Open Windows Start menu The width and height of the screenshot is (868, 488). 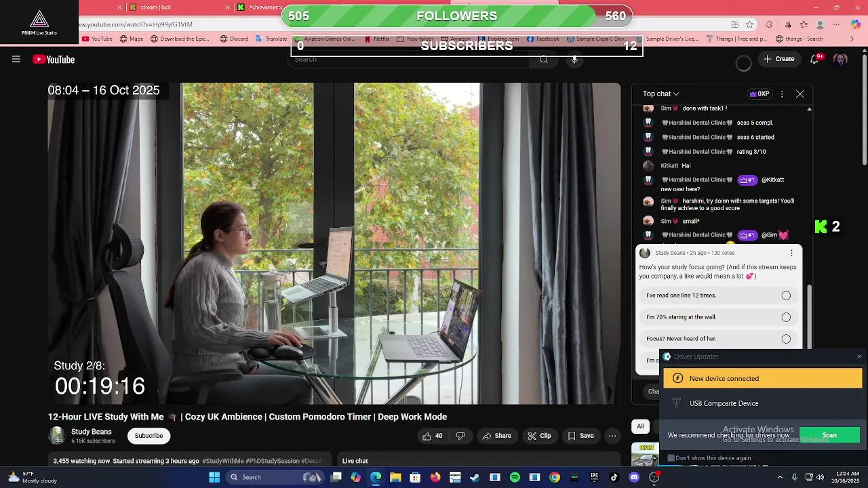coord(214,477)
